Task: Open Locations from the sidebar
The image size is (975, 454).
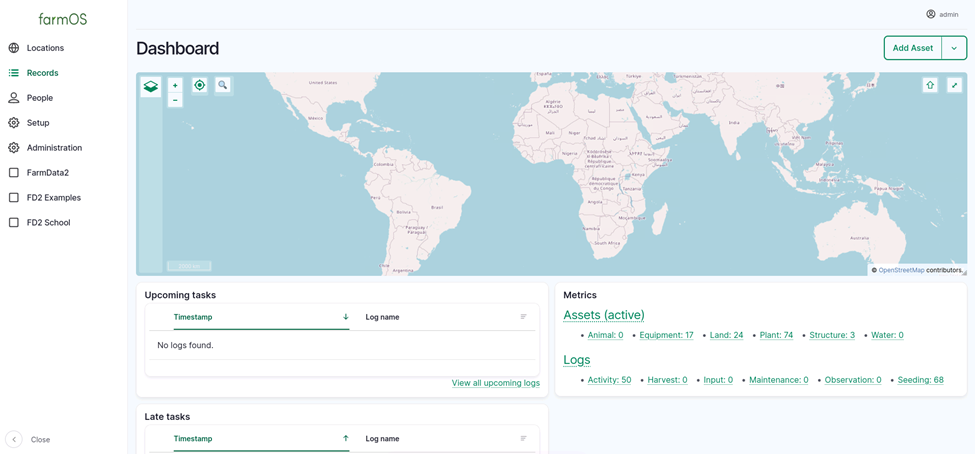Action: 45,48
